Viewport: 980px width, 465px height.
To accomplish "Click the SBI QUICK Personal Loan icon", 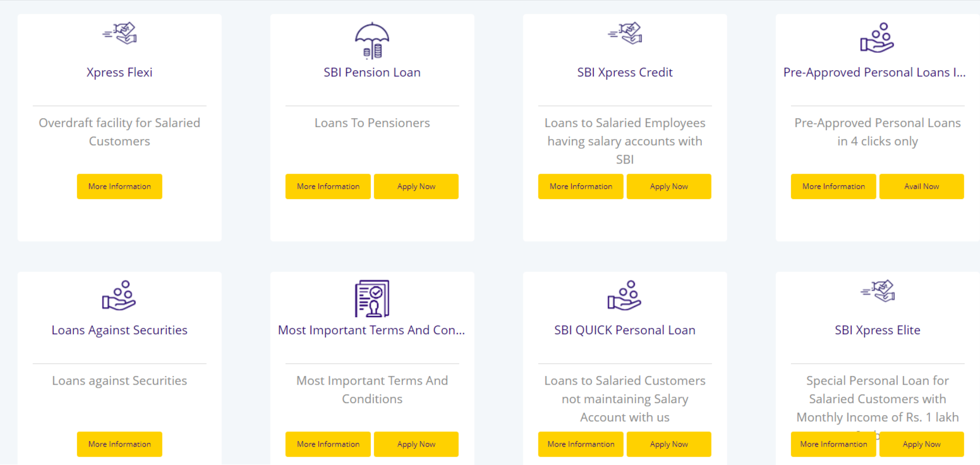I will coord(625,295).
